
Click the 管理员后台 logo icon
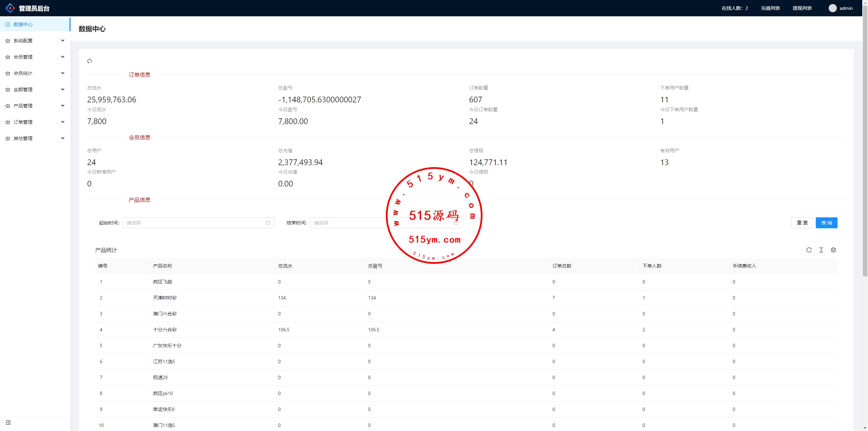(10, 8)
